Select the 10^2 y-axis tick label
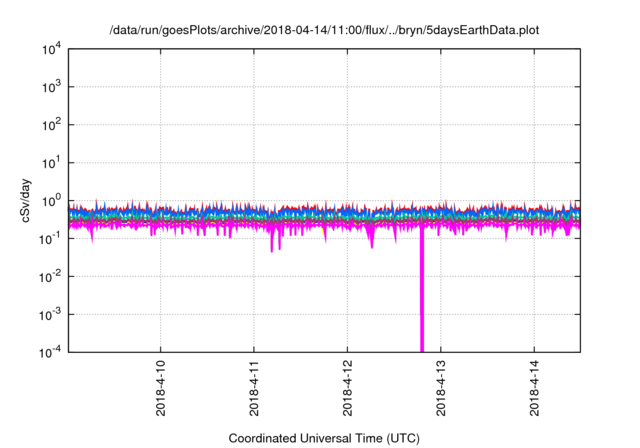The image size is (640, 448). (x=51, y=125)
